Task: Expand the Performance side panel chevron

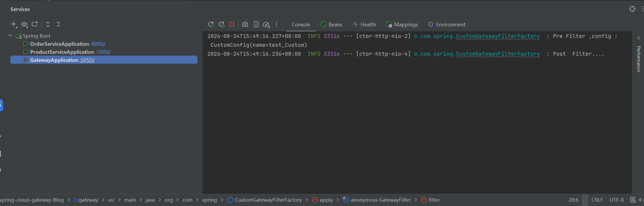Action: pyautogui.click(x=639, y=38)
